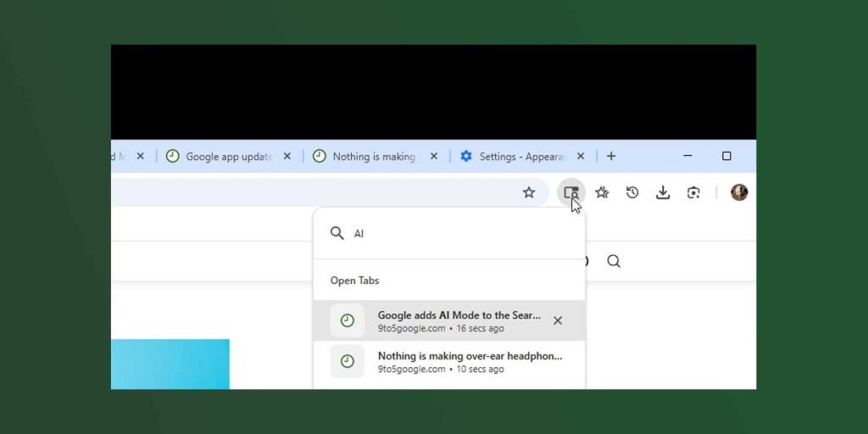This screenshot has height=434, width=868.
Task: Open the History clock icon in toolbar
Action: point(632,192)
